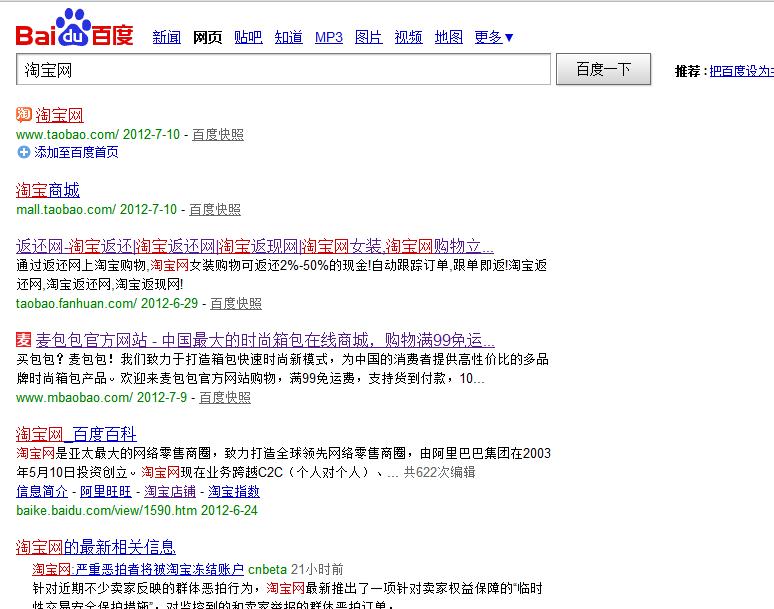Open the 视频 search tab
The image size is (774, 609).
click(x=408, y=37)
